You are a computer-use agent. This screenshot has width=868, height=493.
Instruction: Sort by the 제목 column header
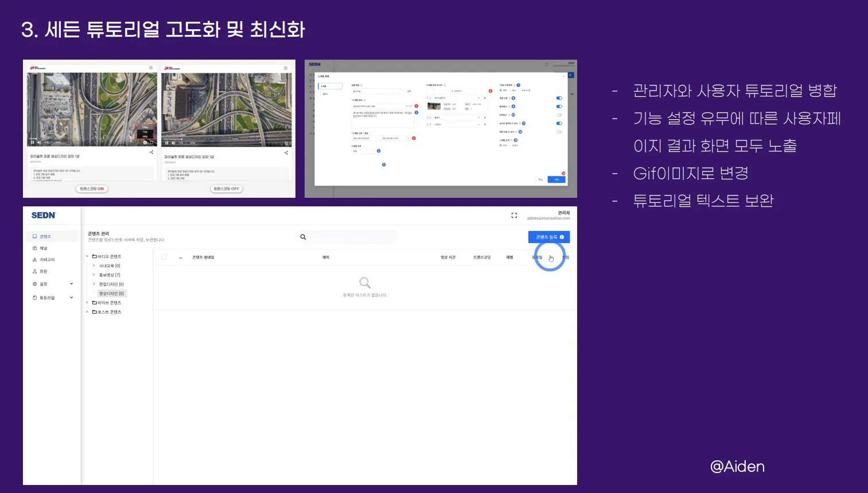click(x=326, y=257)
